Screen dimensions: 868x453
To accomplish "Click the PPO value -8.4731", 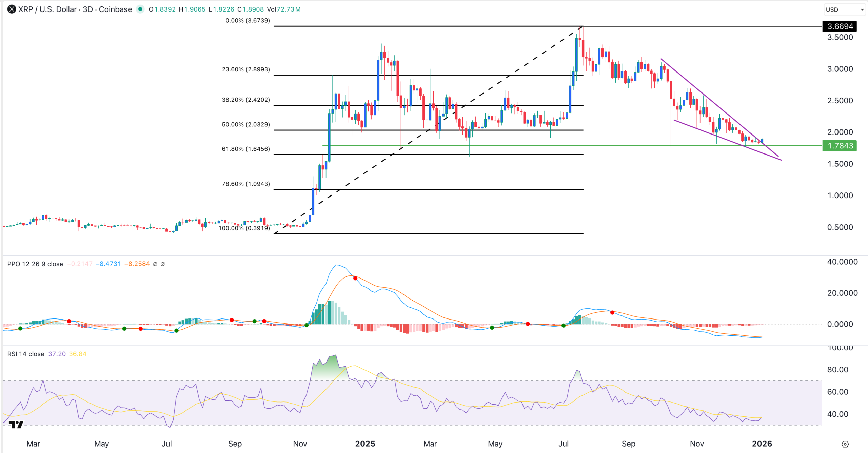I will click(108, 264).
